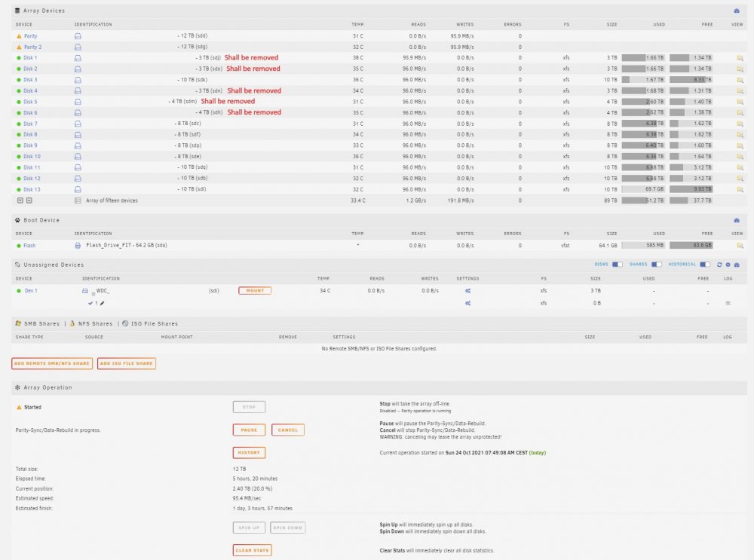Open the Unassigned Devices help icon
754x560 pixels.
(737, 265)
